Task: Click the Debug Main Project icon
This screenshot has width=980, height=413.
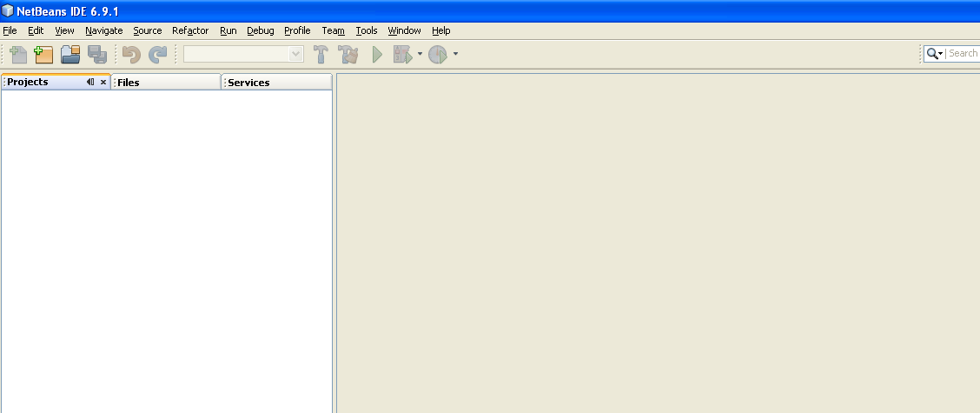Action: pos(402,55)
